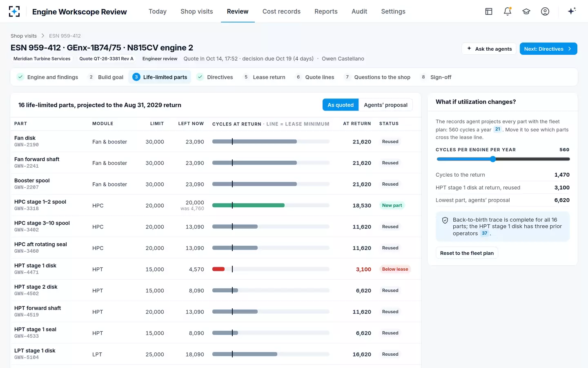Go to step 8 Sign-off

pyautogui.click(x=436, y=77)
